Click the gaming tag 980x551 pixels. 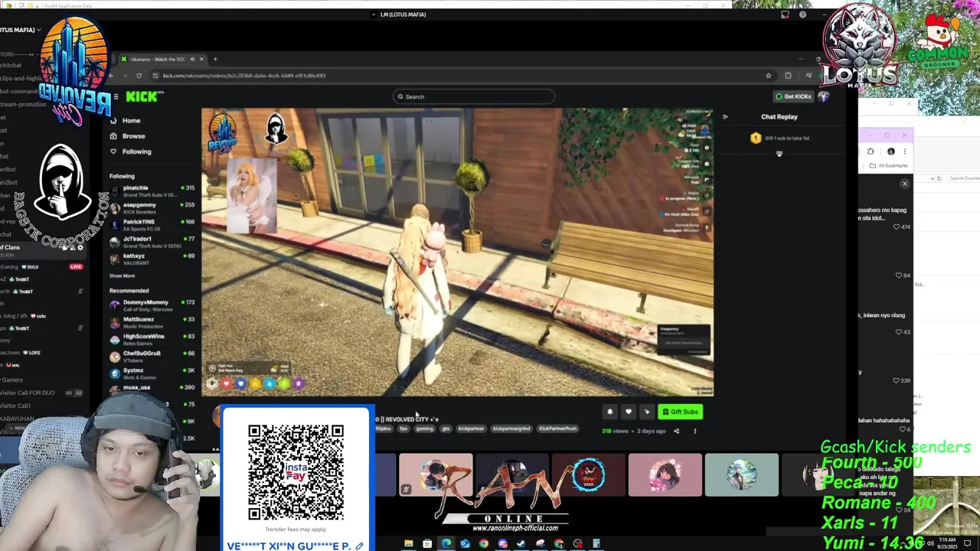coord(424,429)
